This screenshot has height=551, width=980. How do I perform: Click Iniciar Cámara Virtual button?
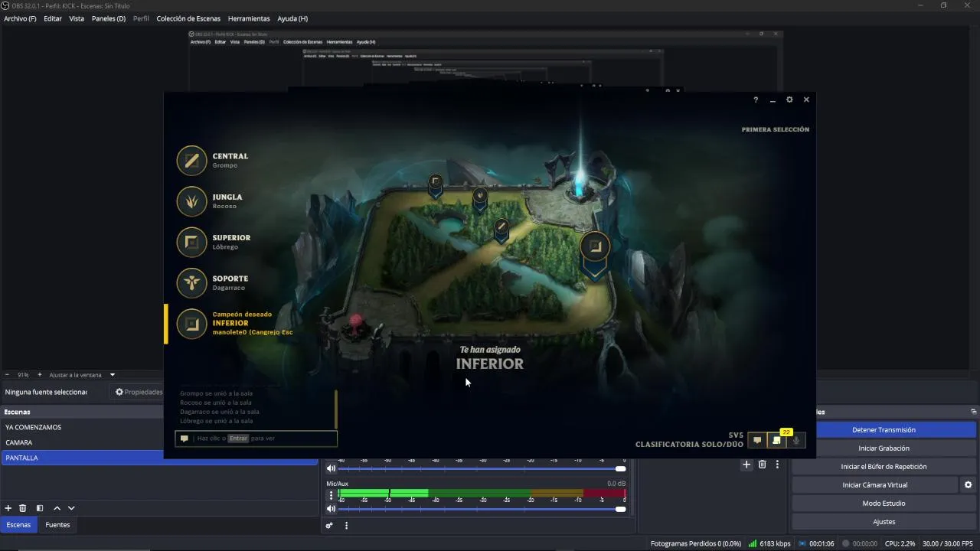(874, 485)
